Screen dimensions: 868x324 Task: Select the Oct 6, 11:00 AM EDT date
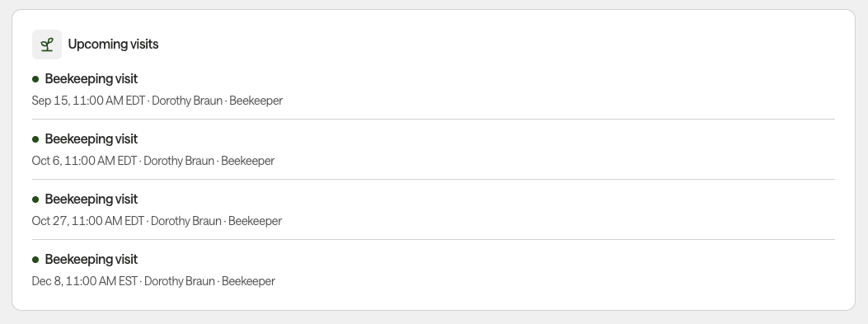pyautogui.click(x=84, y=161)
